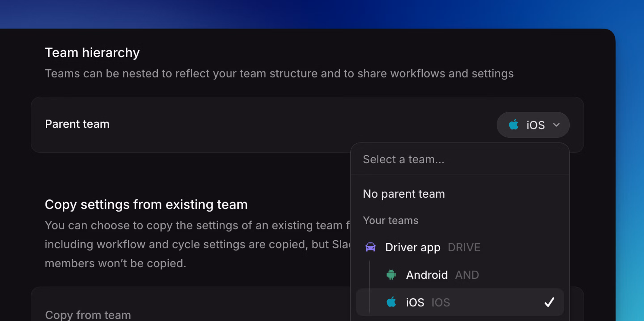Select "No parent team" from the dropdown
This screenshot has width=644, height=321.
pyautogui.click(x=404, y=194)
